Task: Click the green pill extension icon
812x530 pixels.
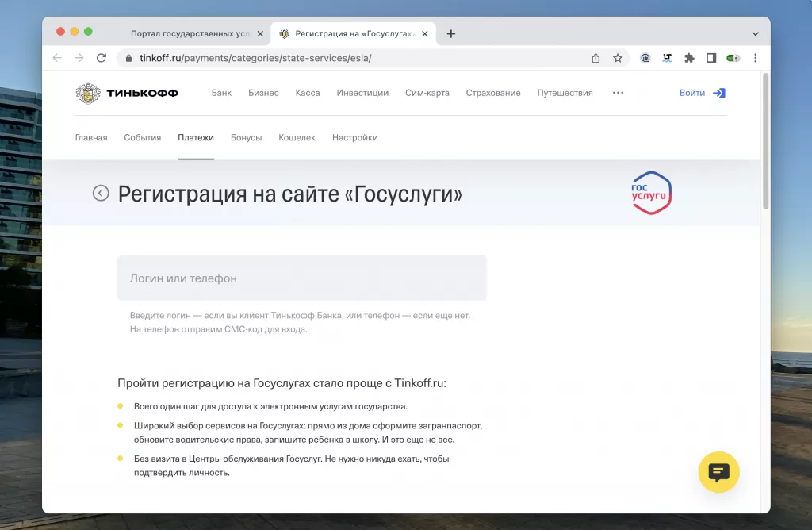Action: (732, 58)
